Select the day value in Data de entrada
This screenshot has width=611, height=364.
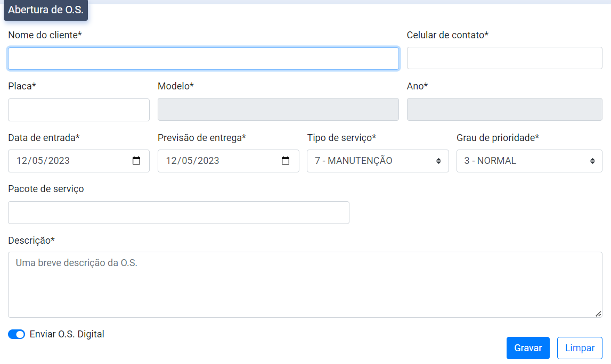coord(22,161)
